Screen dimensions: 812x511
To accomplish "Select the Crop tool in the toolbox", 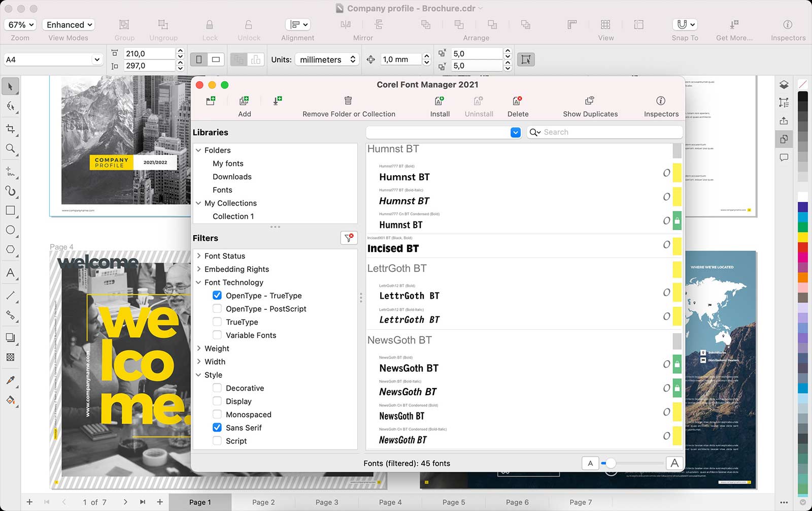I will (10, 129).
